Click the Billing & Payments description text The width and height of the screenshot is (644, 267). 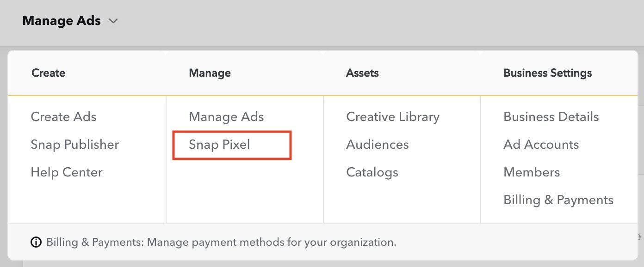221,242
